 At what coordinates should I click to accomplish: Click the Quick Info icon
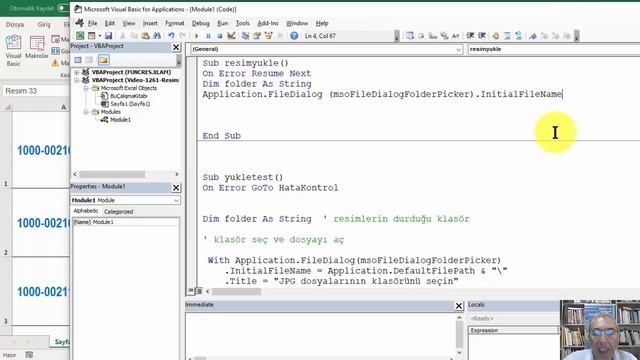[x=433, y=36]
